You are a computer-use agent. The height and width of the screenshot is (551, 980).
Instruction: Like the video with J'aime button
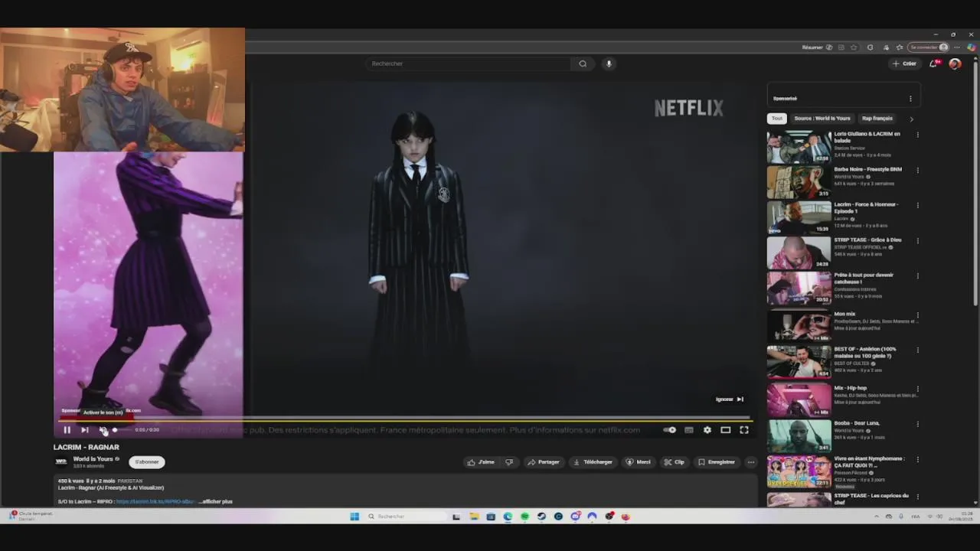pos(482,462)
